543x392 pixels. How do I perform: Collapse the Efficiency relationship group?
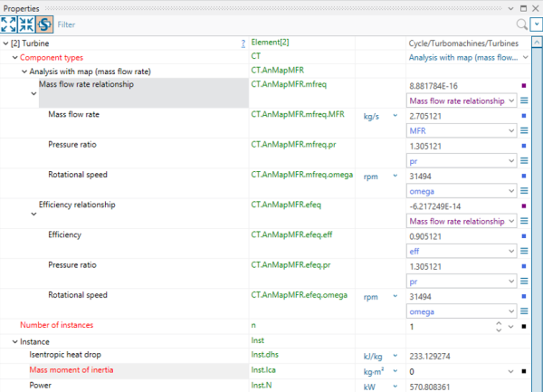[33, 214]
